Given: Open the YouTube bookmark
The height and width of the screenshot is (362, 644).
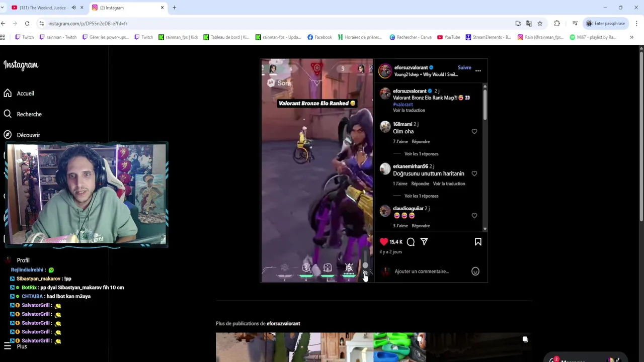Looking at the screenshot, I should point(448,37).
